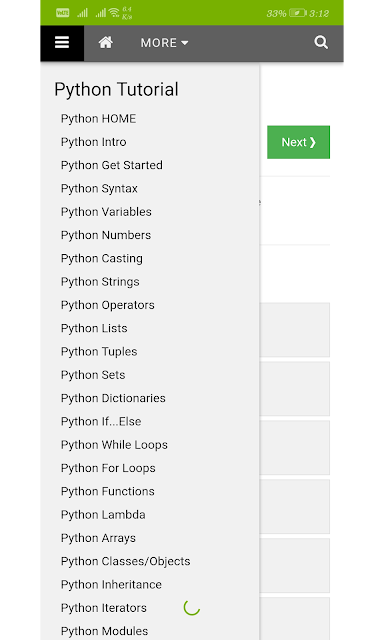384x640 pixels.
Task: Select Python Classes/Objects entry
Action: [125, 561]
